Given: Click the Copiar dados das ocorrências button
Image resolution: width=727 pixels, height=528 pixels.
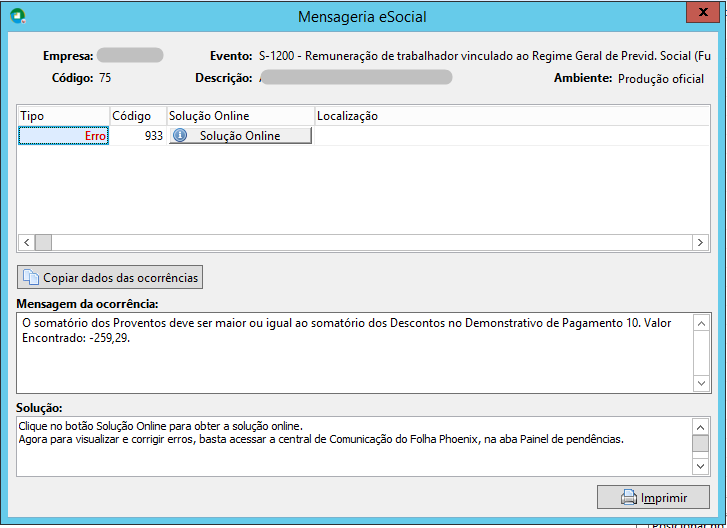Looking at the screenshot, I should pyautogui.click(x=110, y=277).
